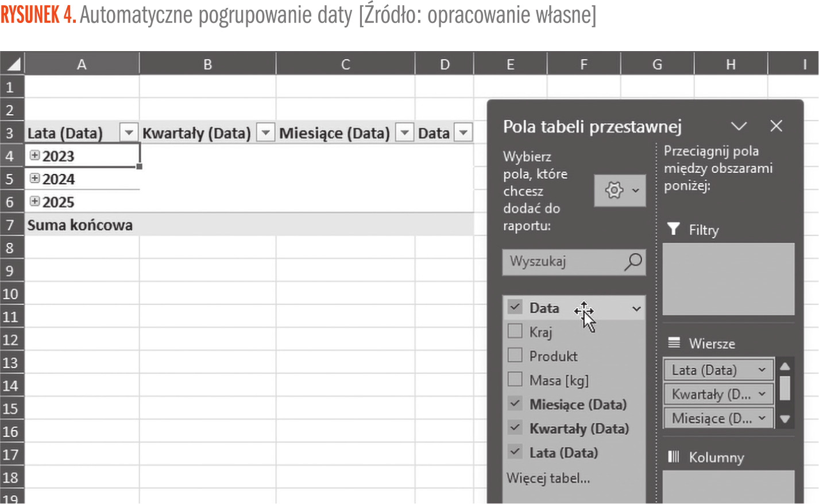Click the Więcej tabel... link
The width and height of the screenshot is (819, 504).
click(548, 478)
